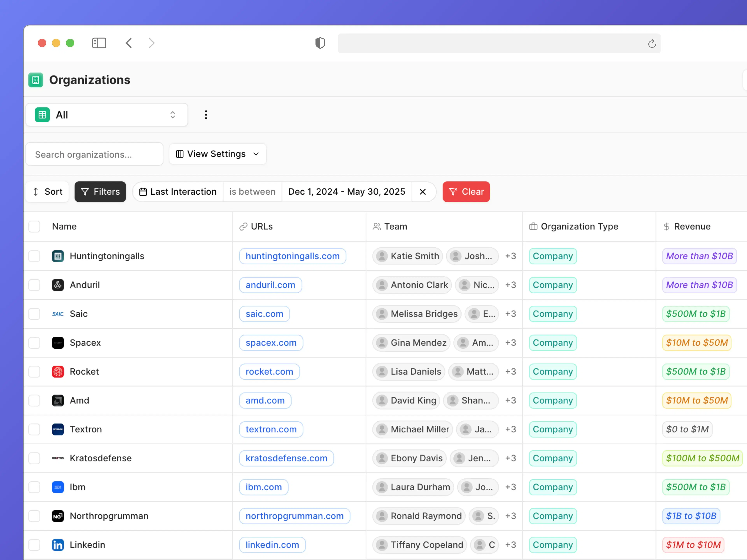Click the IBM logo icon
Screen dimensions: 747x560
point(57,487)
